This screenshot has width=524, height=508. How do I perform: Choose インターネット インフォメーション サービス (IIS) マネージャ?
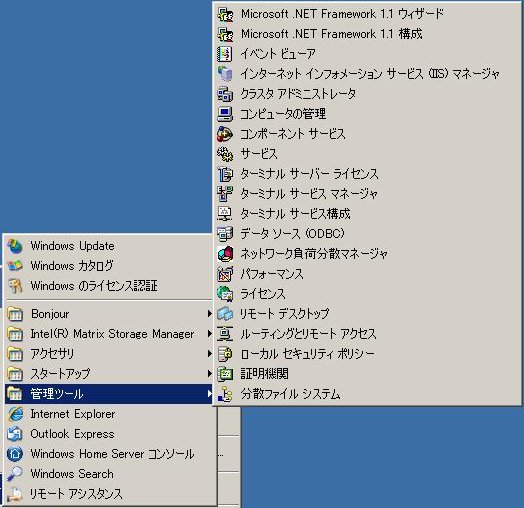[x=370, y=74]
